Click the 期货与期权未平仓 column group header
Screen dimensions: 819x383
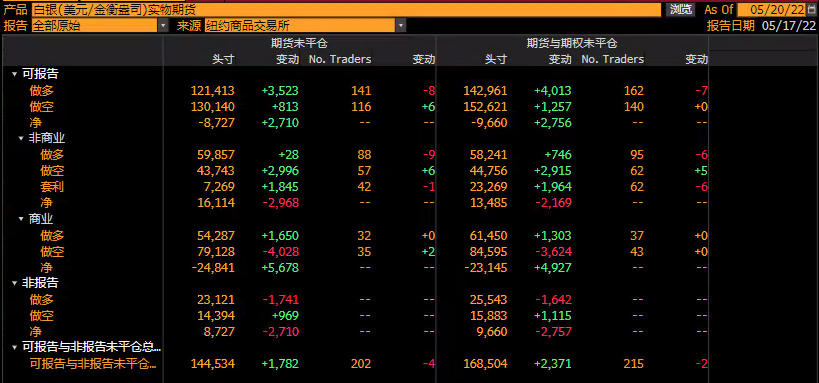571,43
